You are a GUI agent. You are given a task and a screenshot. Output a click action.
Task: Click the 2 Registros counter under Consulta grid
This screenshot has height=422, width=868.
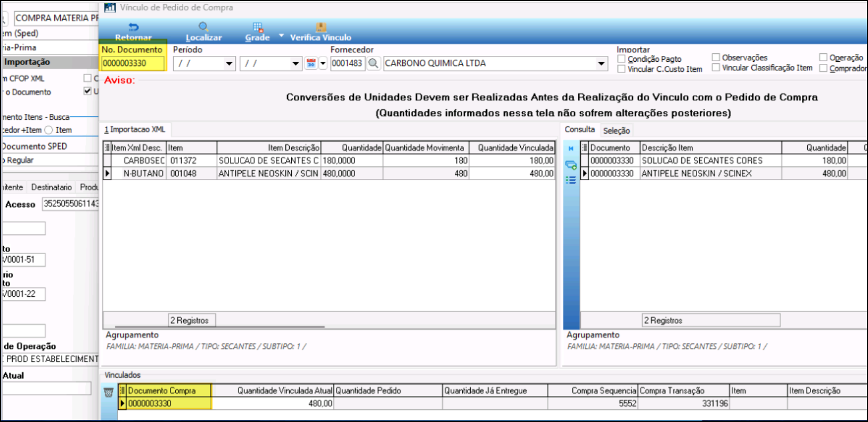[711, 320]
